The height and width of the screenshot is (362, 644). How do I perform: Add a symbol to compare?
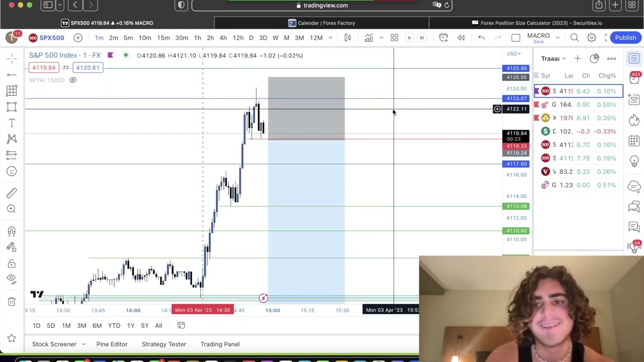coord(78,38)
